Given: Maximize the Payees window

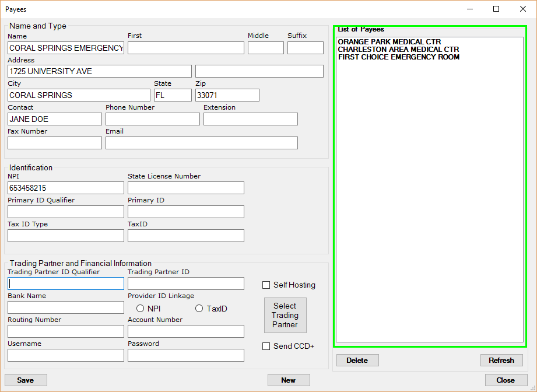Looking at the screenshot, I should (496, 9).
